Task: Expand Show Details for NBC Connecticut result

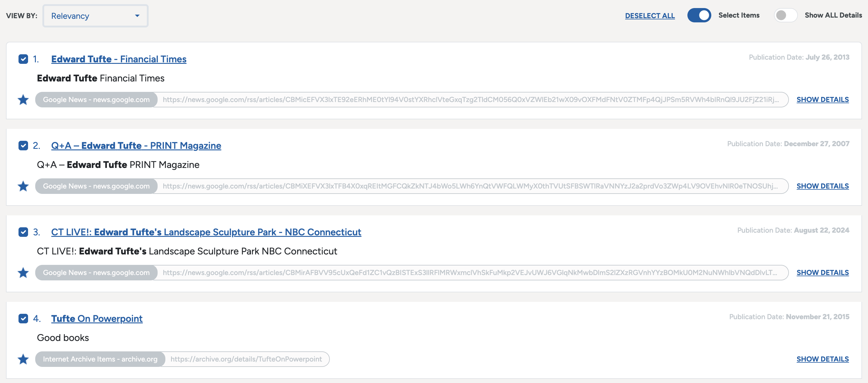Action: coord(822,273)
